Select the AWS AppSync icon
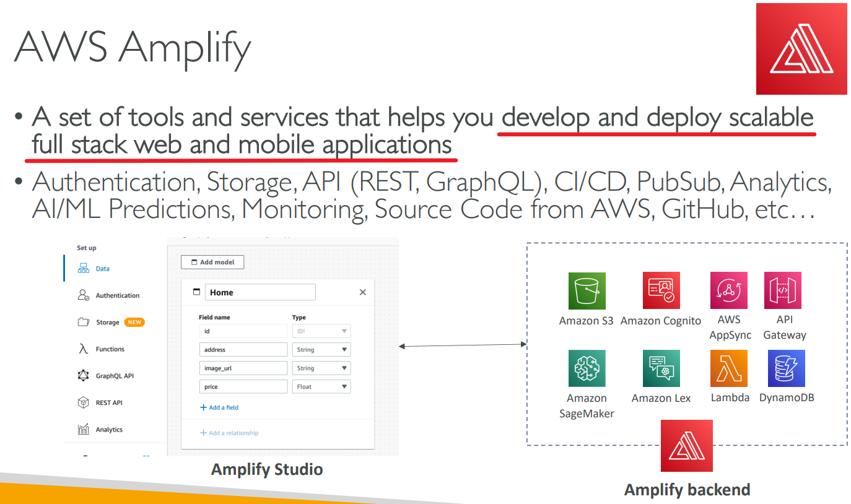Viewport: 851px width, 504px height. 728,291
